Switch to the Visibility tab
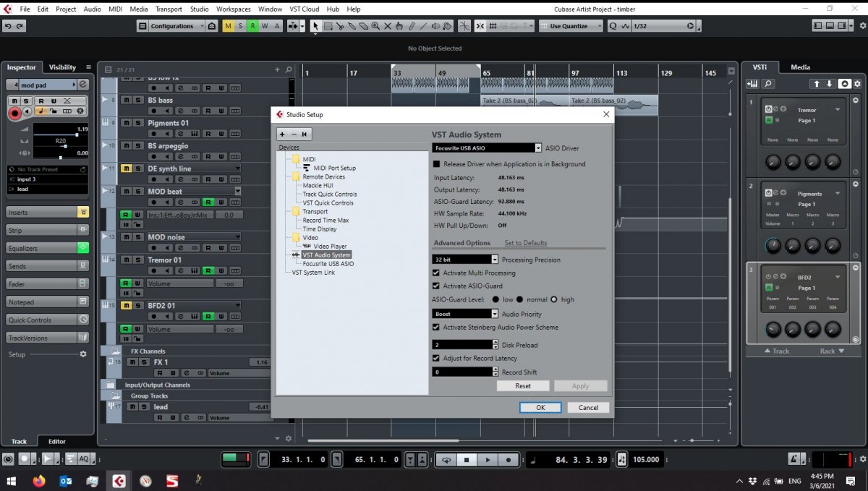The image size is (868, 491). (62, 67)
